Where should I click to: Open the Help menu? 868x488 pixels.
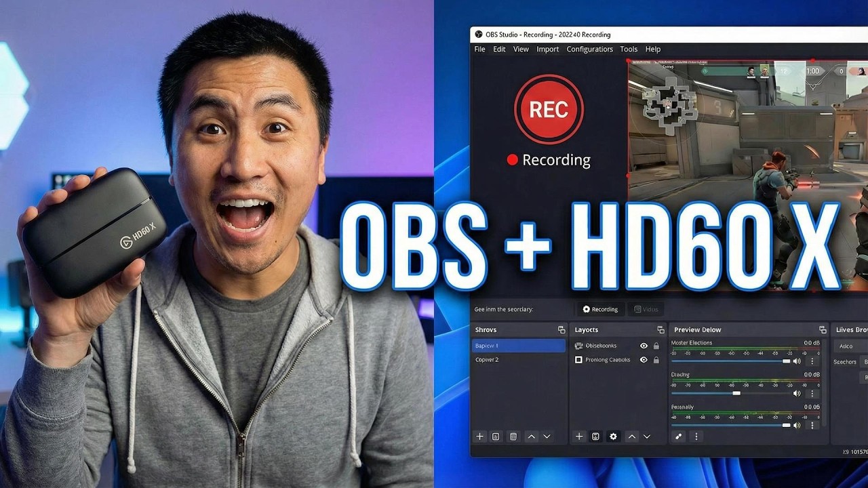653,49
